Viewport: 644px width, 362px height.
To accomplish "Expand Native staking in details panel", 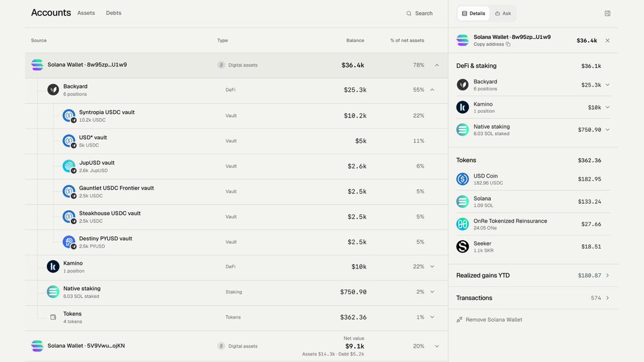I will coord(608,130).
